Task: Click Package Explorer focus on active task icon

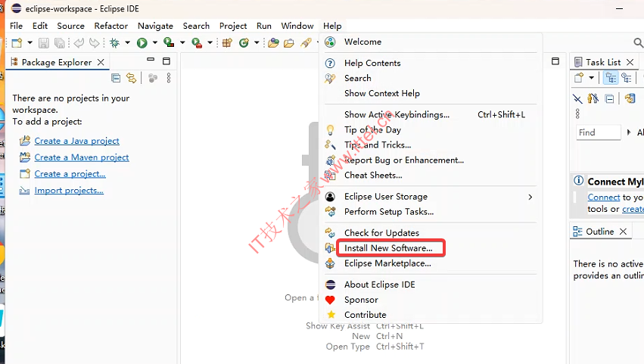Action: coord(153,78)
